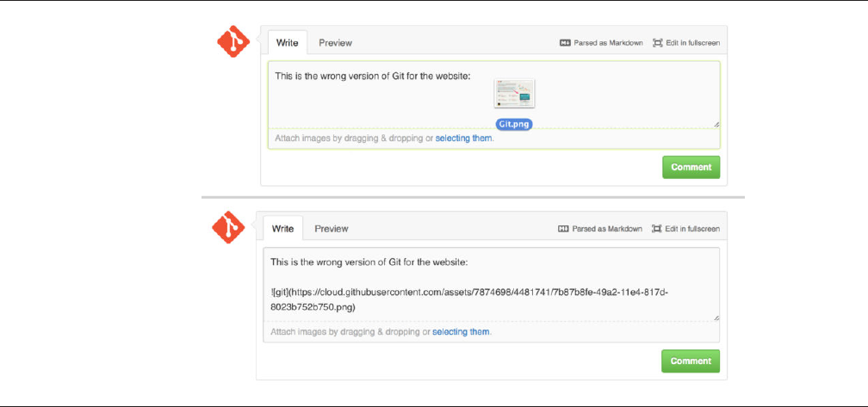Image resolution: width=868 pixels, height=407 pixels.
Task: Click the Markdown icon in the lower comment box
Action: (x=564, y=229)
